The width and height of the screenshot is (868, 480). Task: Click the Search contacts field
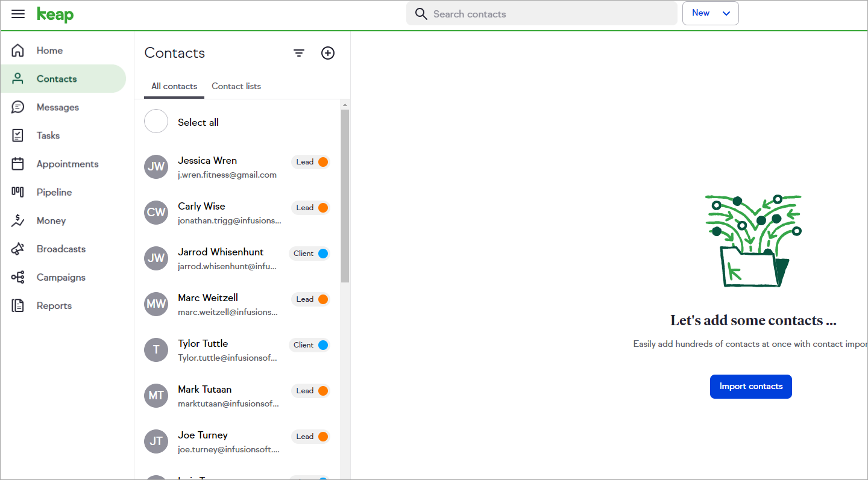coord(541,14)
